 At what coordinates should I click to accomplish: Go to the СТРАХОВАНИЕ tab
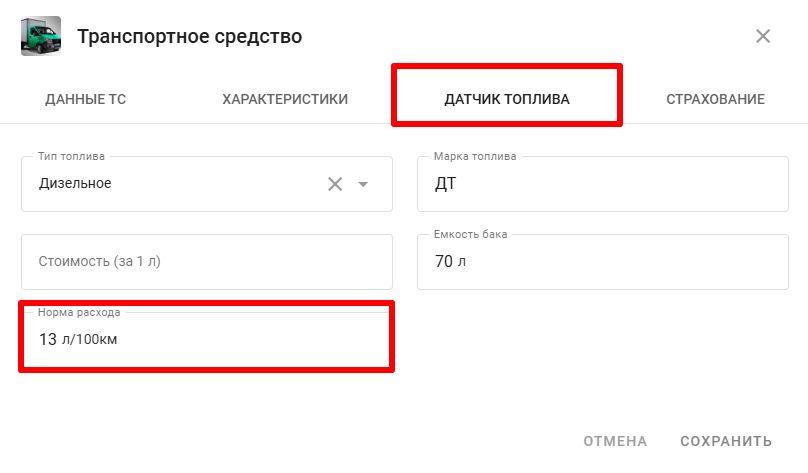coord(716,99)
